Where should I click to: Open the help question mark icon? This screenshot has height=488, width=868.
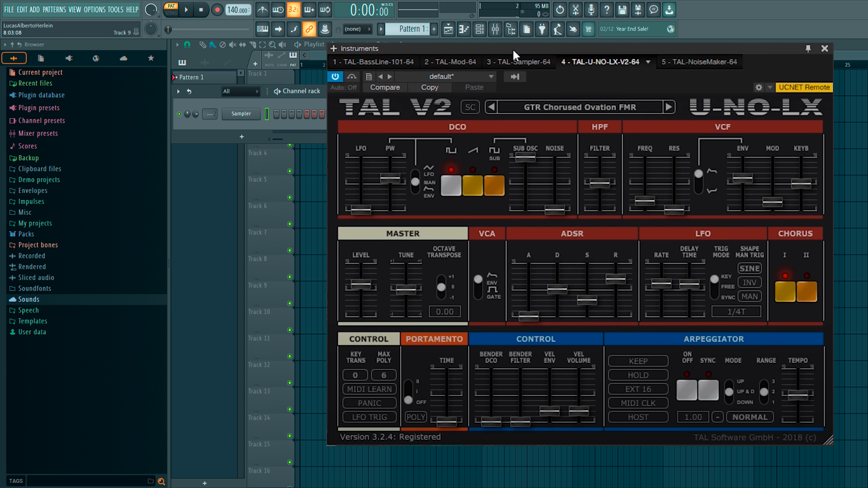(x=606, y=10)
